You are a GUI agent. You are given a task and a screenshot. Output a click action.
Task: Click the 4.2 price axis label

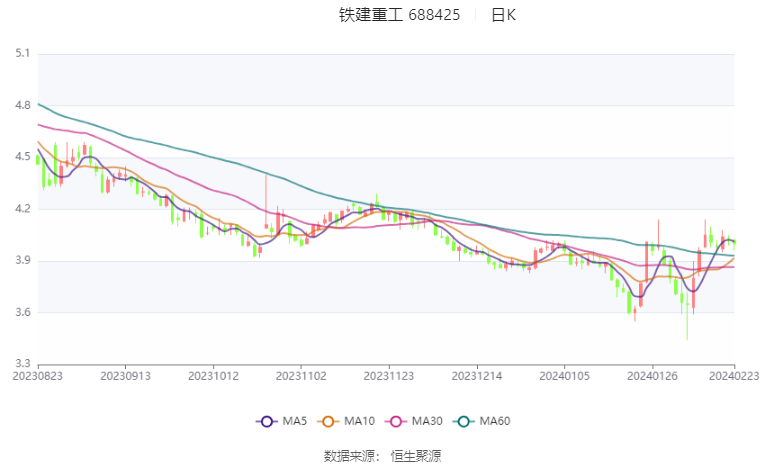pos(22,208)
